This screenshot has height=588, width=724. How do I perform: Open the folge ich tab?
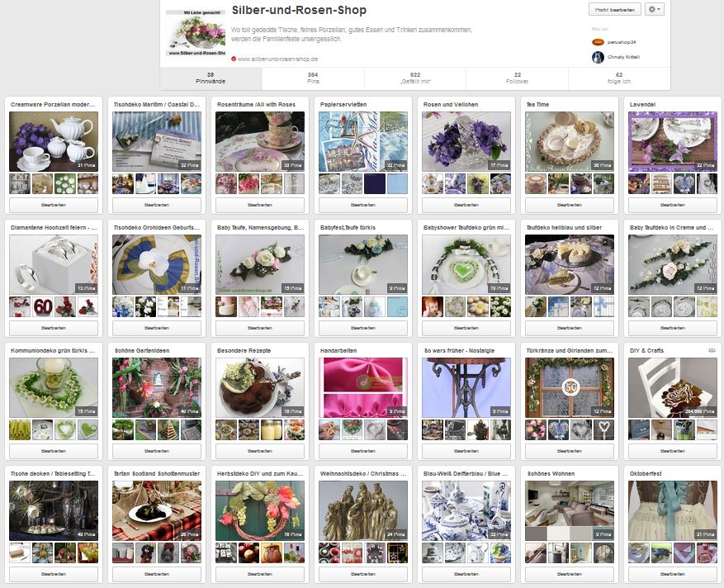point(619,78)
